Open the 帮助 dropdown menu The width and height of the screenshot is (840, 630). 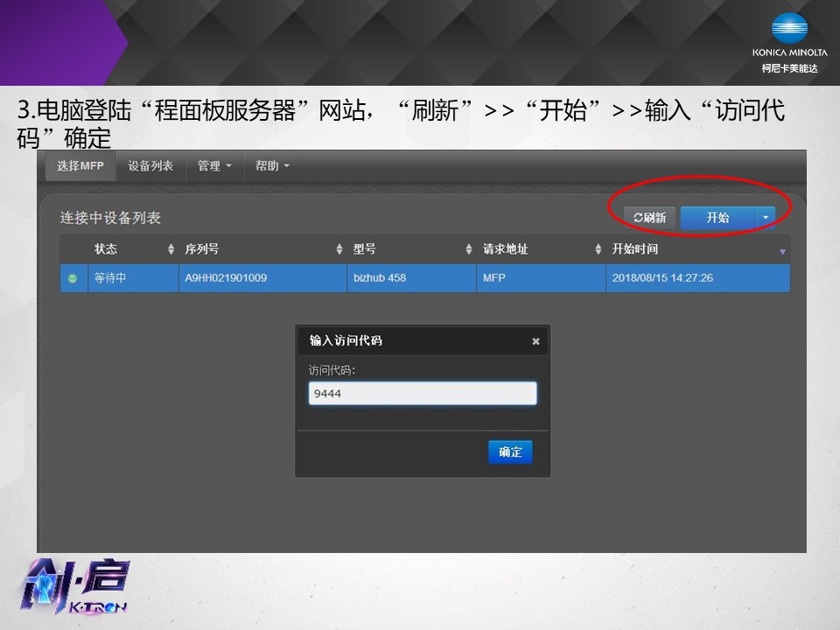pos(272,166)
